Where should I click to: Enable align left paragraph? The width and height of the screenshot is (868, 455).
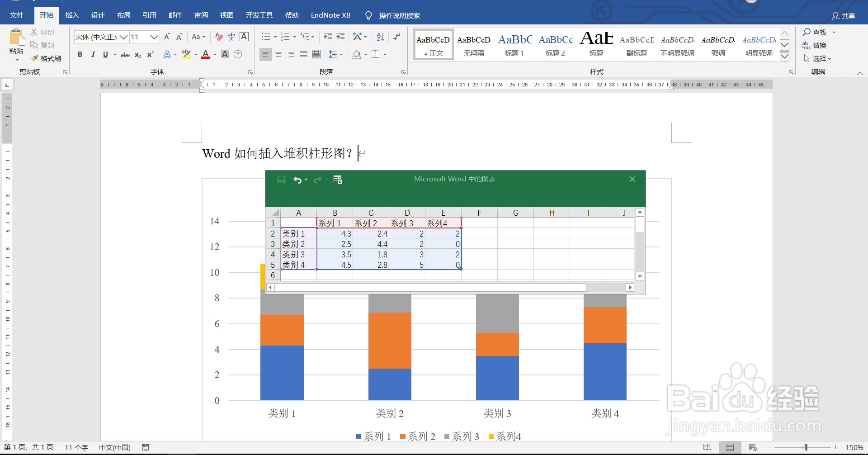coord(266,54)
